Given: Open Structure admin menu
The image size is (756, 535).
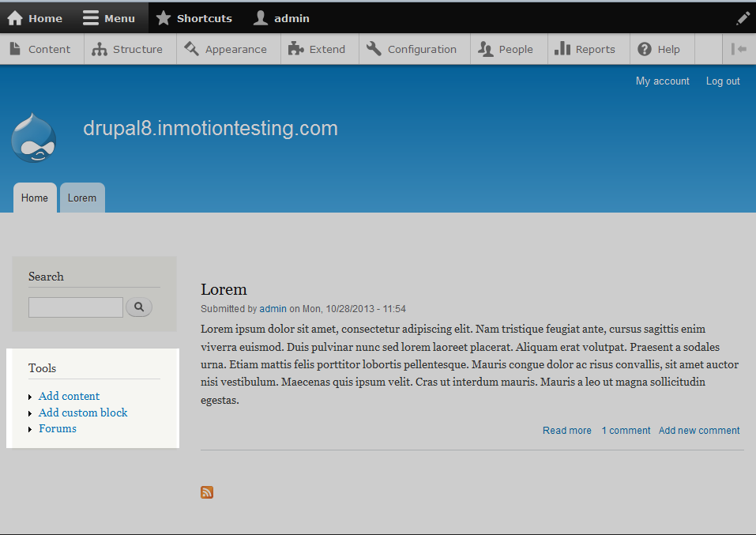Looking at the screenshot, I should (x=130, y=49).
